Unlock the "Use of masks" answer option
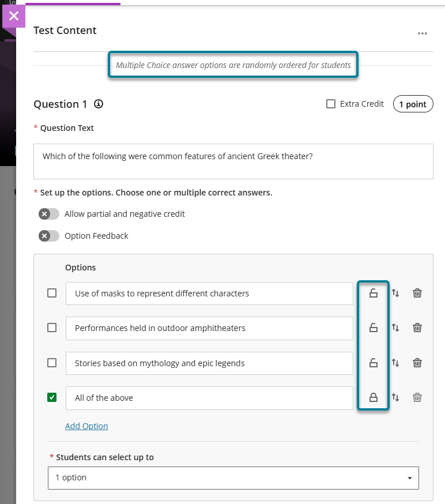This screenshot has height=504, width=445. click(374, 293)
